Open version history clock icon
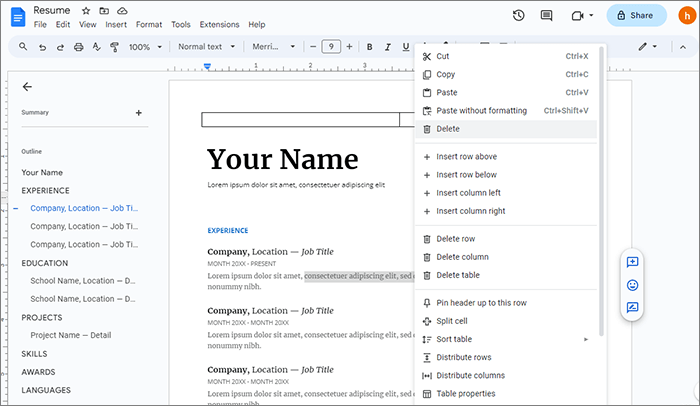 tap(518, 16)
